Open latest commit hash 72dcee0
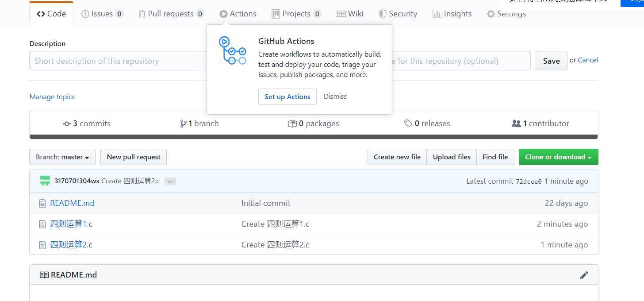The height and width of the screenshot is (301, 644). (x=529, y=181)
